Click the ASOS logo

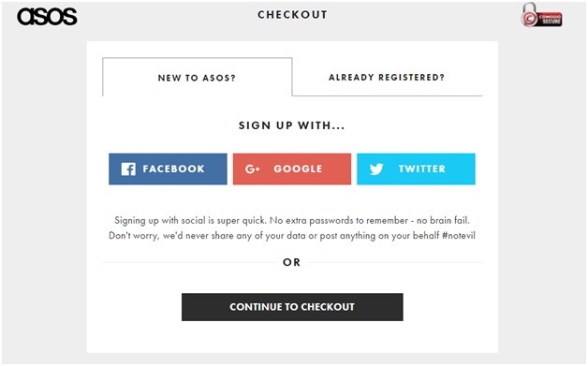tap(47, 17)
